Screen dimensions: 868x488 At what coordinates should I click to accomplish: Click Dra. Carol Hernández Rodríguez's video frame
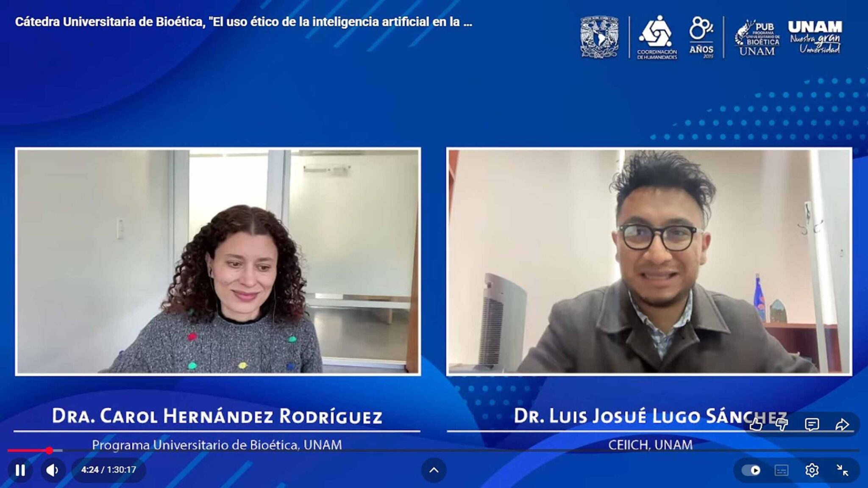[x=218, y=261]
